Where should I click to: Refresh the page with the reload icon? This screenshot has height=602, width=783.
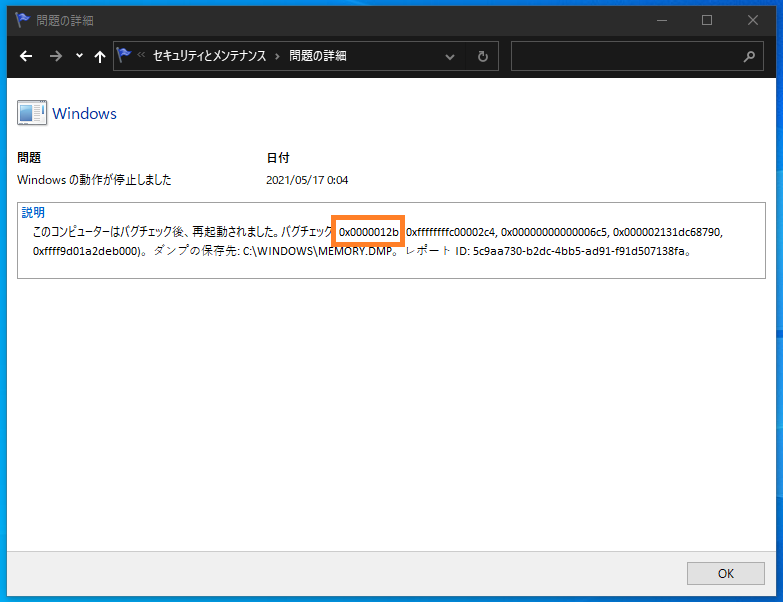482,56
